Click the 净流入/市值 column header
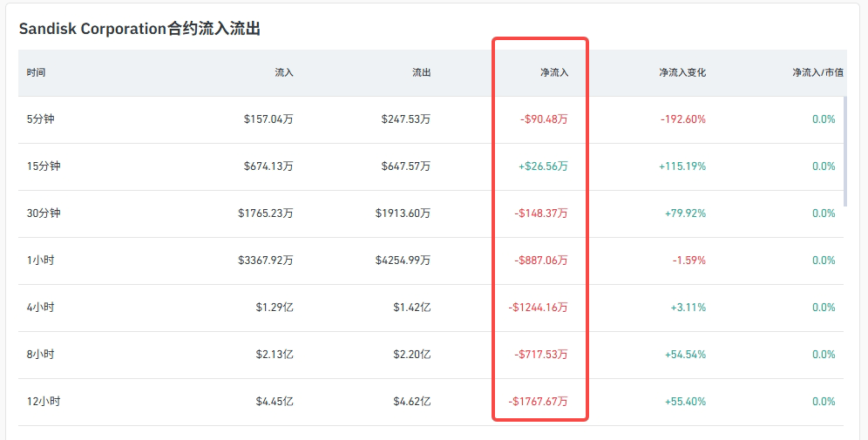868x440 pixels. [817, 72]
